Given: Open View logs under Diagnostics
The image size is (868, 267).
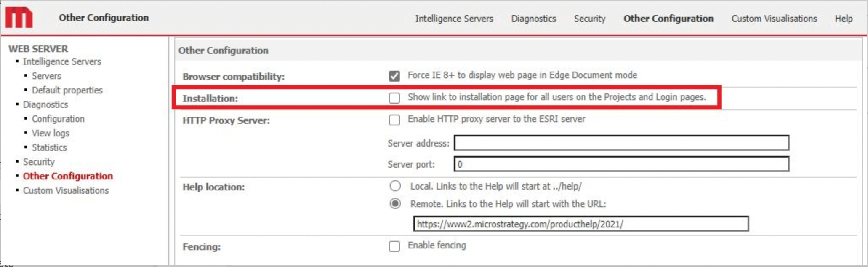Looking at the screenshot, I should [x=51, y=133].
